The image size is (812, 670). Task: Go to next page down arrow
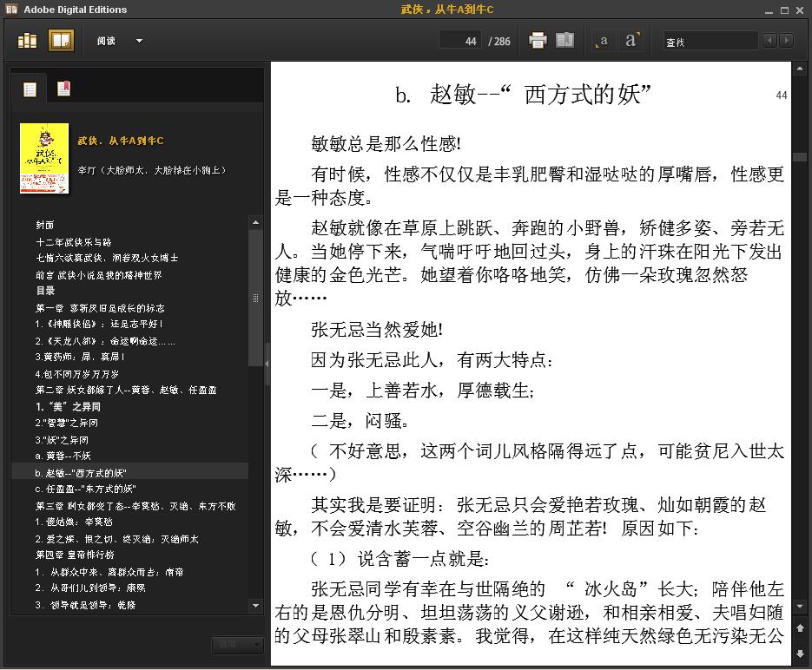[800, 653]
